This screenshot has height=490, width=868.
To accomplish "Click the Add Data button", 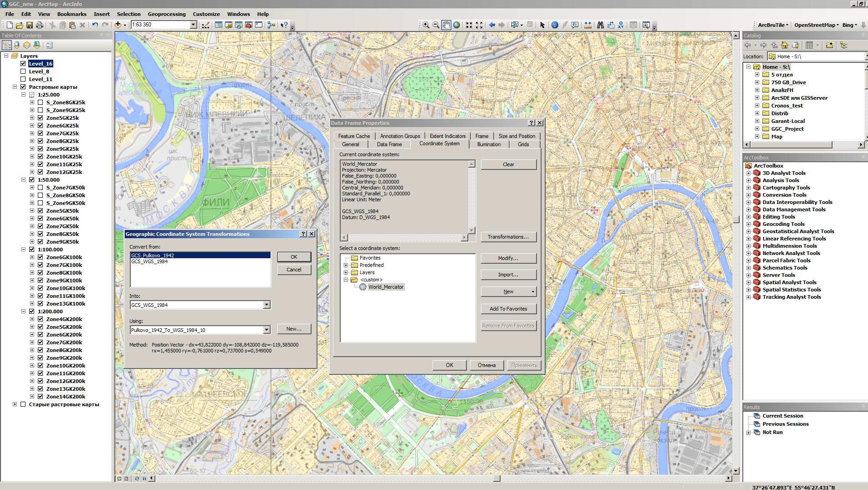I will point(118,25).
